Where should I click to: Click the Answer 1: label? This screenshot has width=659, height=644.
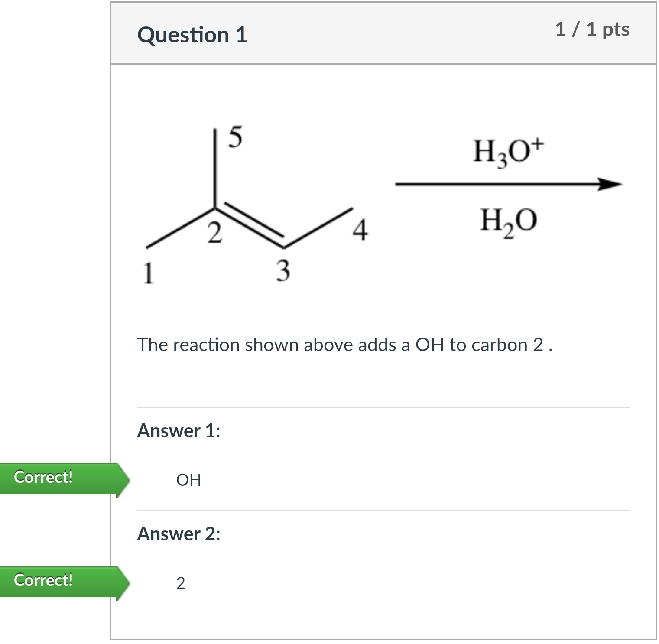click(179, 431)
